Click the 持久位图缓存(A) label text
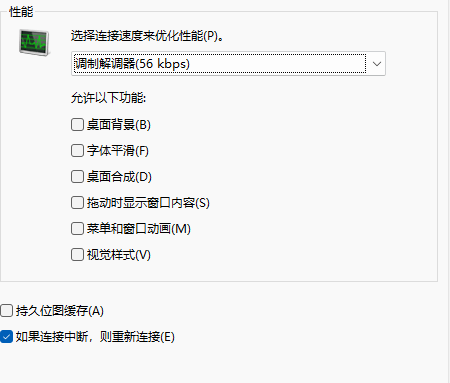Screen dimensions: 450x383 (x=60, y=311)
